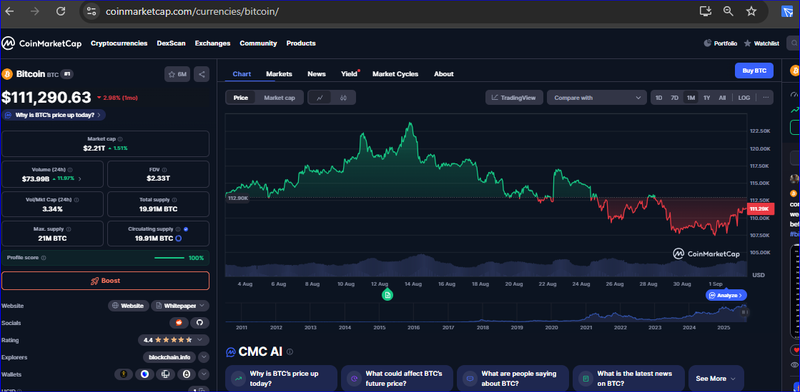Click info icon beside CMC AI heading

290,352
